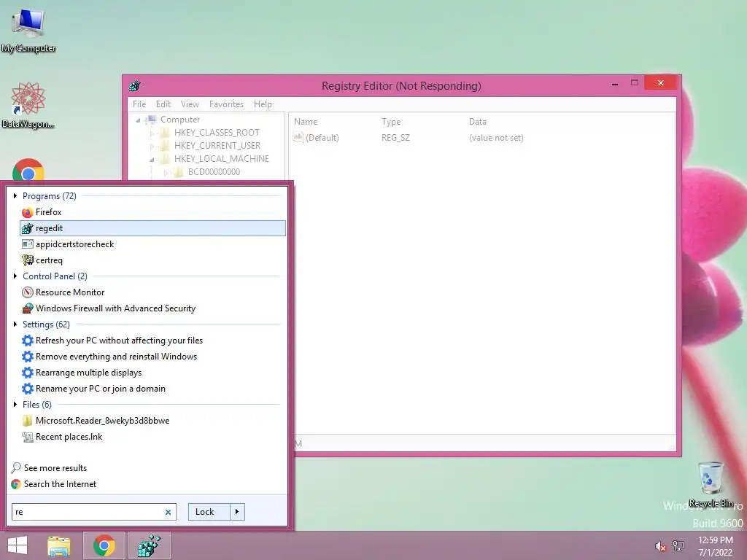The image size is (747, 560).
Task: Clear the search box with the X
Action: coord(168,513)
